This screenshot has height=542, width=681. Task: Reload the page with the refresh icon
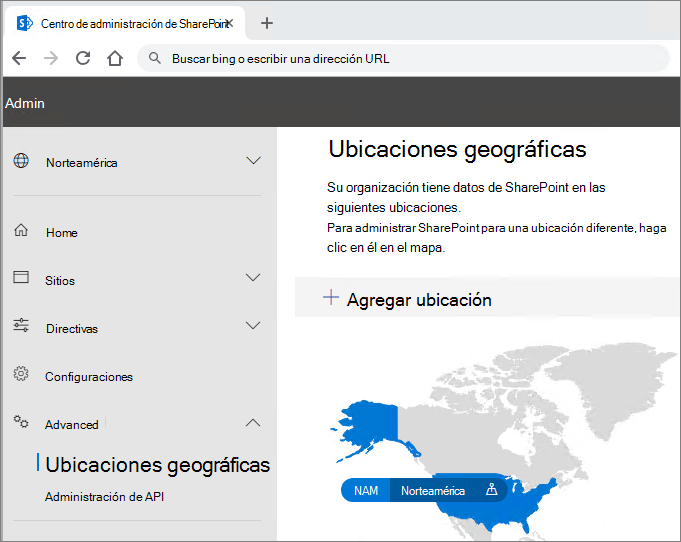click(x=83, y=58)
